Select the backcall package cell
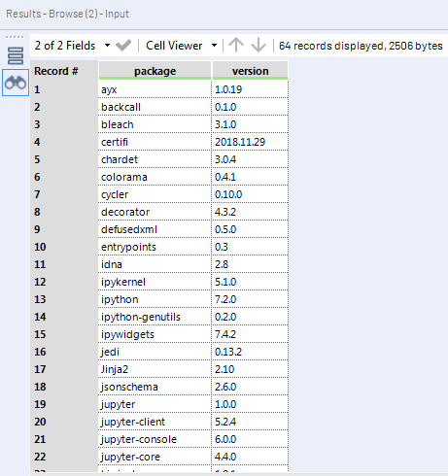Viewport: 448px width, 476px height. pyautogui.click(x=155, y=107)
